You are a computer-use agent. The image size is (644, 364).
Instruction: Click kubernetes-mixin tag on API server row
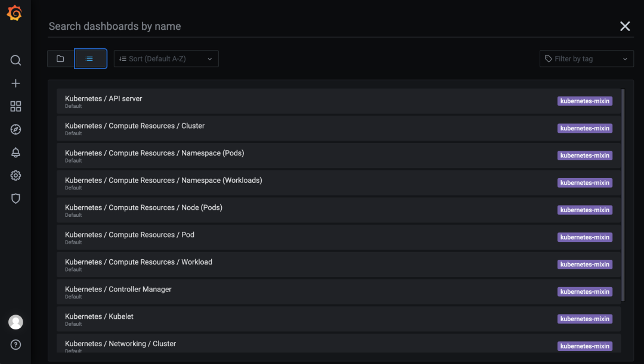click(585, 101)
